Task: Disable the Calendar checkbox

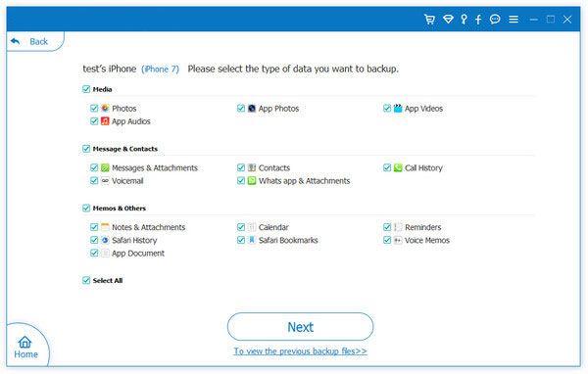Action: tap(241, 227)
